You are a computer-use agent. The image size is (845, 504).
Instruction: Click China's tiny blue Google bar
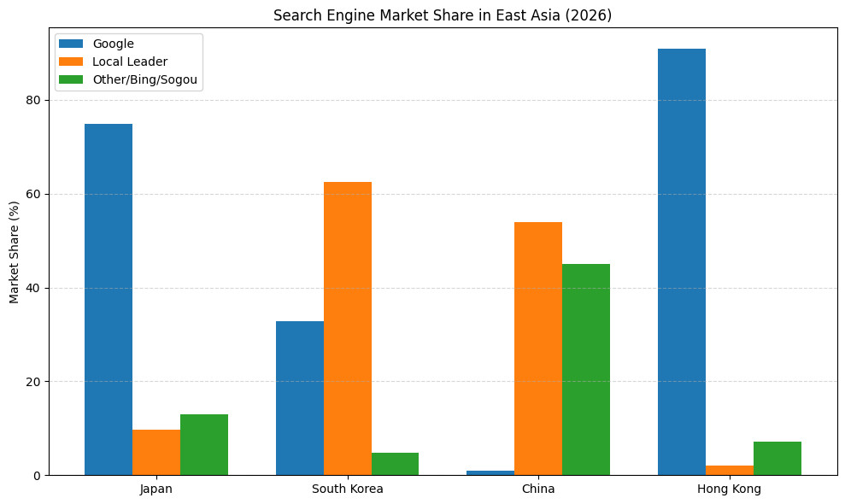click(x=490, y=473)
